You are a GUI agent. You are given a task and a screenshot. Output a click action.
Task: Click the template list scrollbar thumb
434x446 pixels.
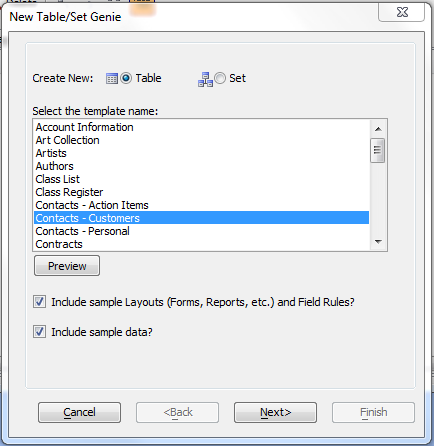377,150
